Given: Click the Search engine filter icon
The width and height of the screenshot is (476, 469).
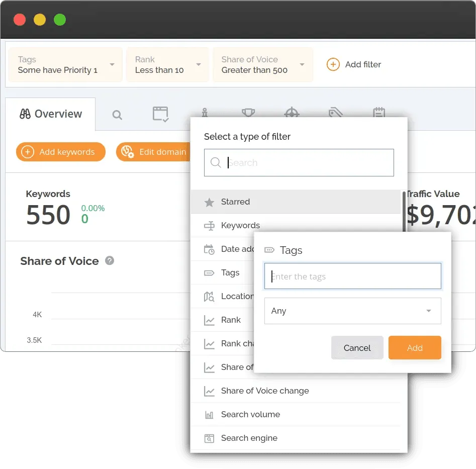Looking at the screenshot, I should coord(209,438).
